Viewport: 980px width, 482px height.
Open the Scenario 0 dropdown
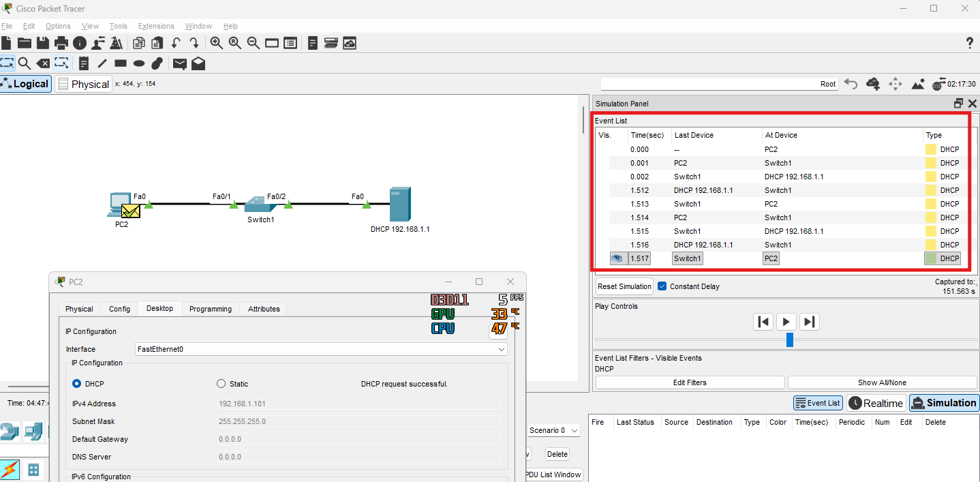pos(555,430)
